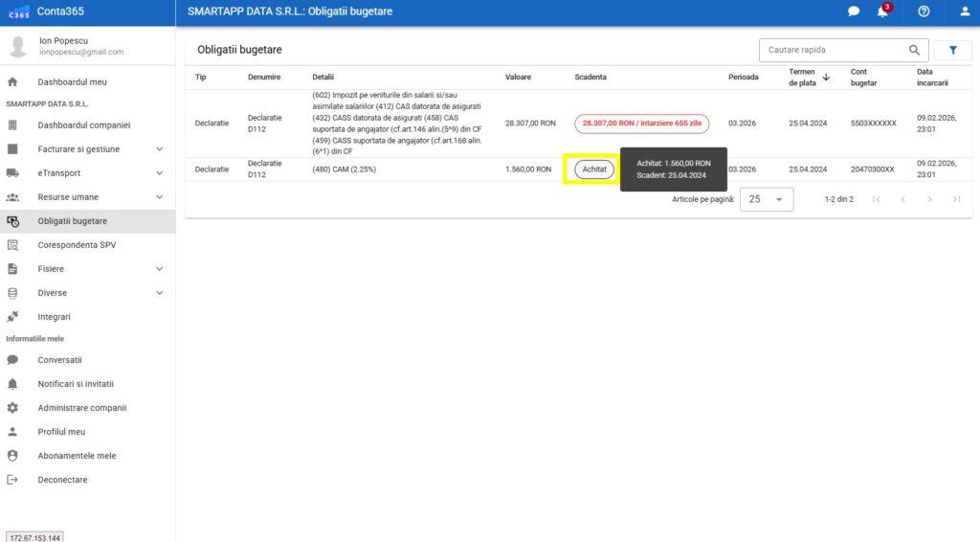Go to next page arrow
980x542 pixels.
click(929, 199)
